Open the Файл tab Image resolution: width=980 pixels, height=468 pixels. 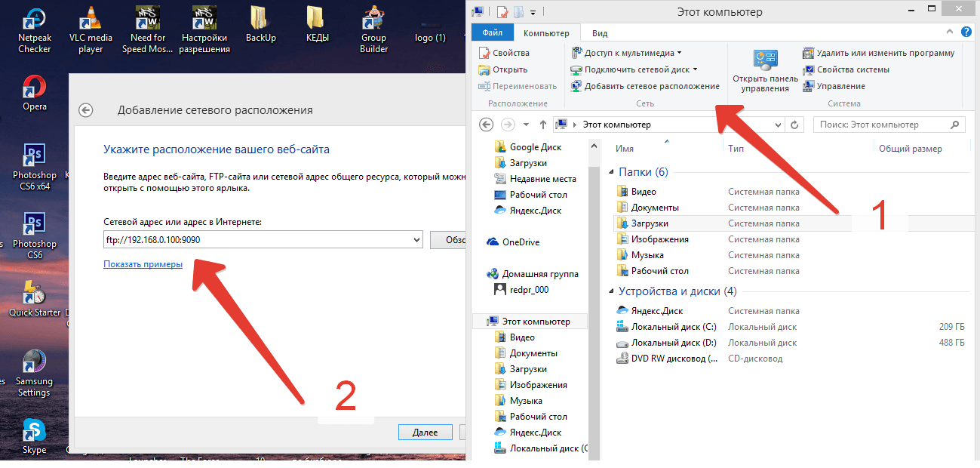click(493, 33)
